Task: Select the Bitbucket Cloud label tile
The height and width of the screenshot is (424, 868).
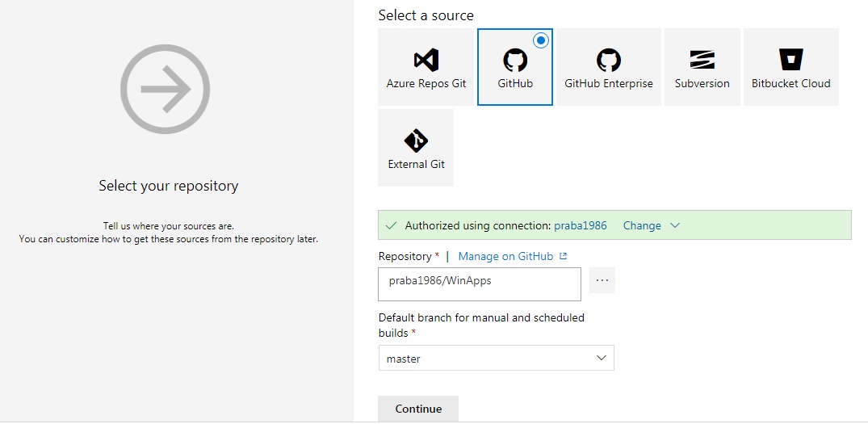Action: [x=791, y=67]
